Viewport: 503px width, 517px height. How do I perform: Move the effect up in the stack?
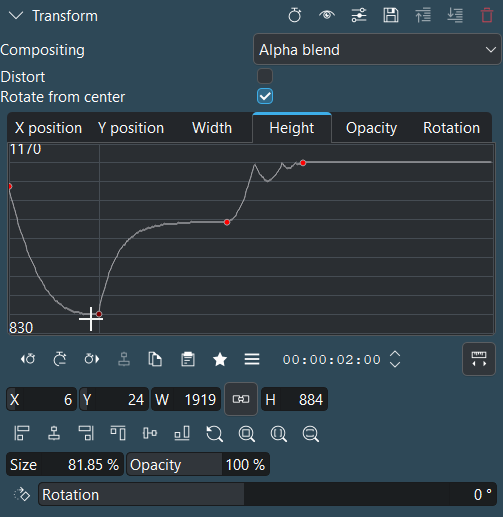(423, 15)
